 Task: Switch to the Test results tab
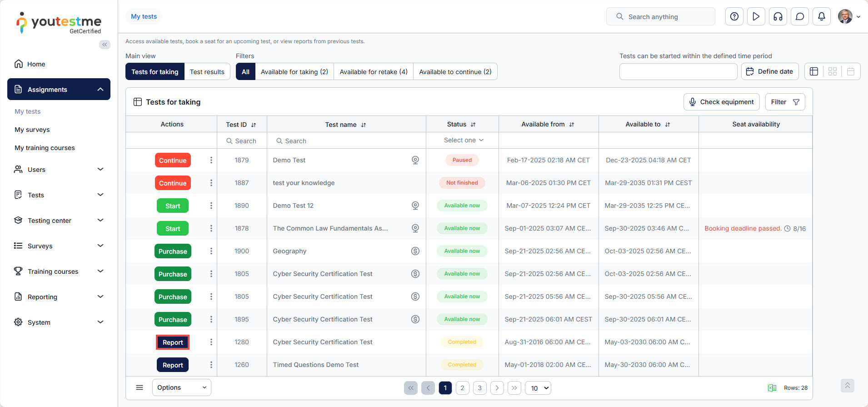pos(207,72)
